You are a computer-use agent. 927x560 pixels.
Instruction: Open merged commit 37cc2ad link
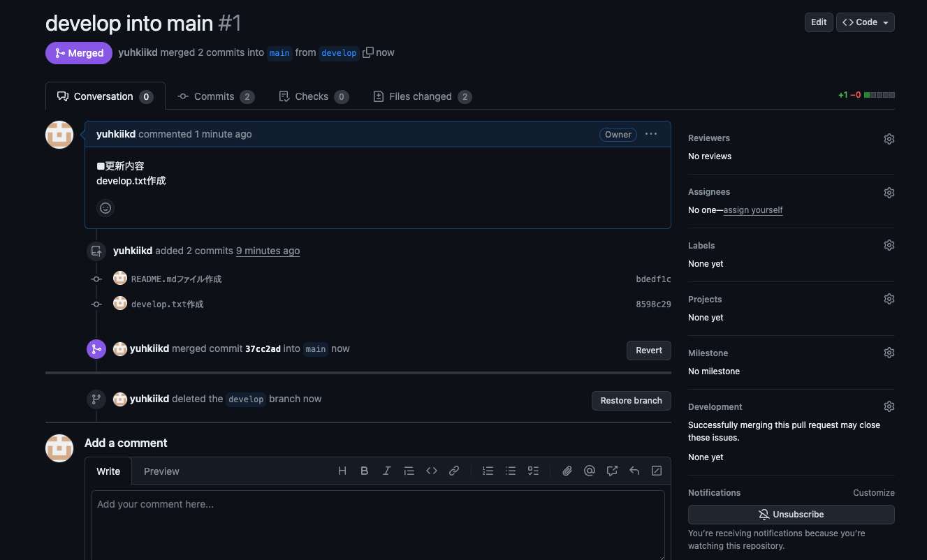tap(263, 349)
